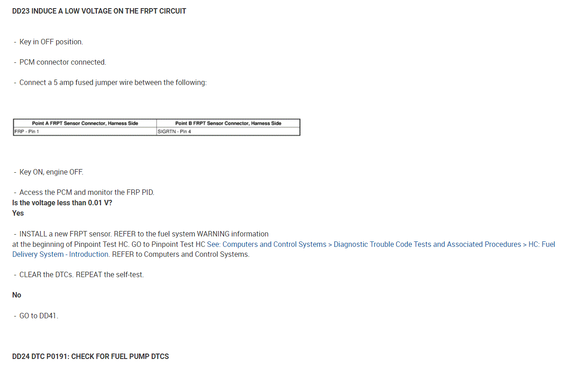588x373 pixels.
Task: Click the Key in OFF position step
Action: point(51,42)
